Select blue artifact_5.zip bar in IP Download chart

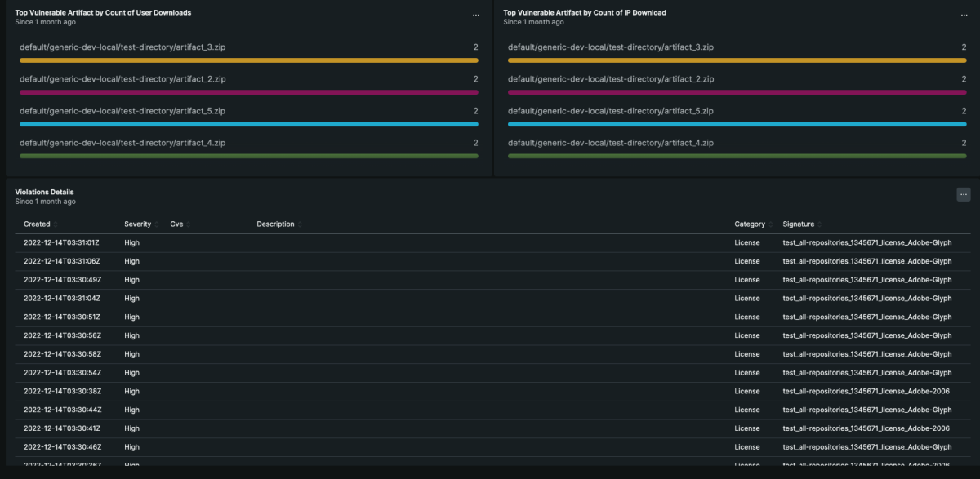(x=737, y=124)
